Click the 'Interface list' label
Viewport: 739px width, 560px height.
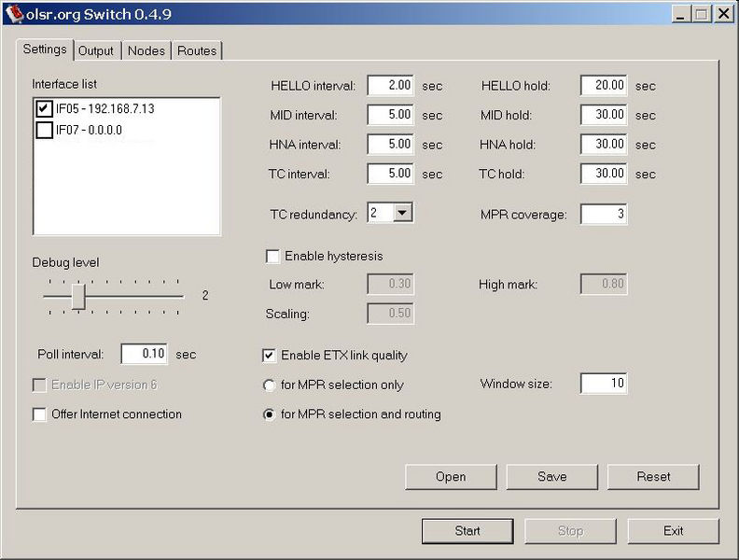click(64, 84)
